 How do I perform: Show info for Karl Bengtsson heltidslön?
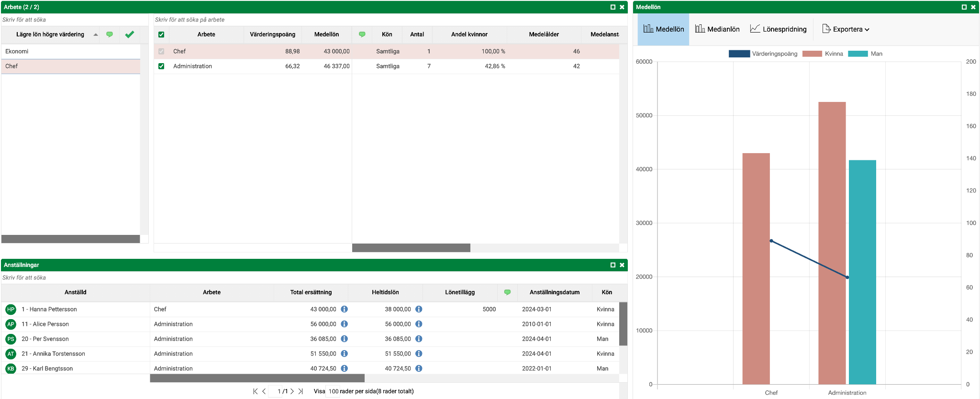[x=419, y=368]
